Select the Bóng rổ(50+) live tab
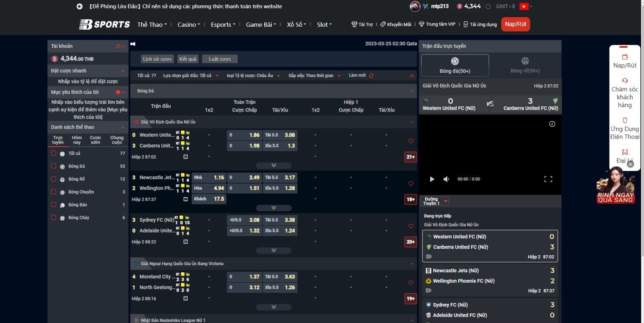This screenshot has height=323, width=644. click(525, 65)
